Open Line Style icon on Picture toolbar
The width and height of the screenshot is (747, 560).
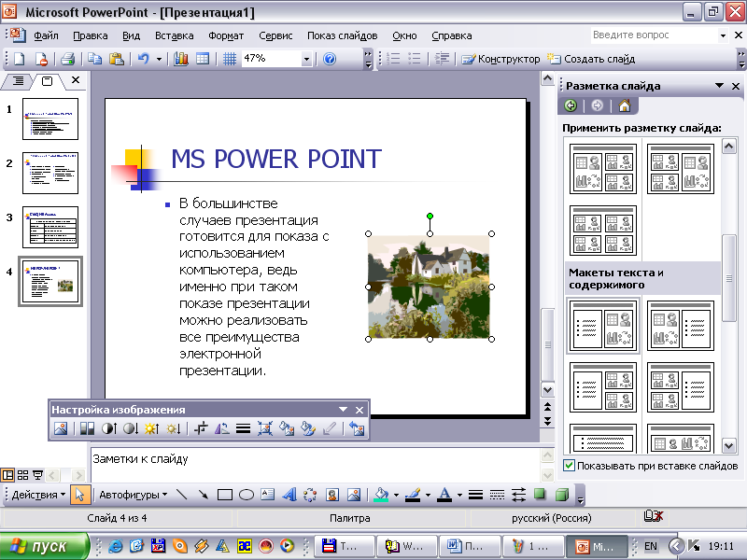pos(243,428)
